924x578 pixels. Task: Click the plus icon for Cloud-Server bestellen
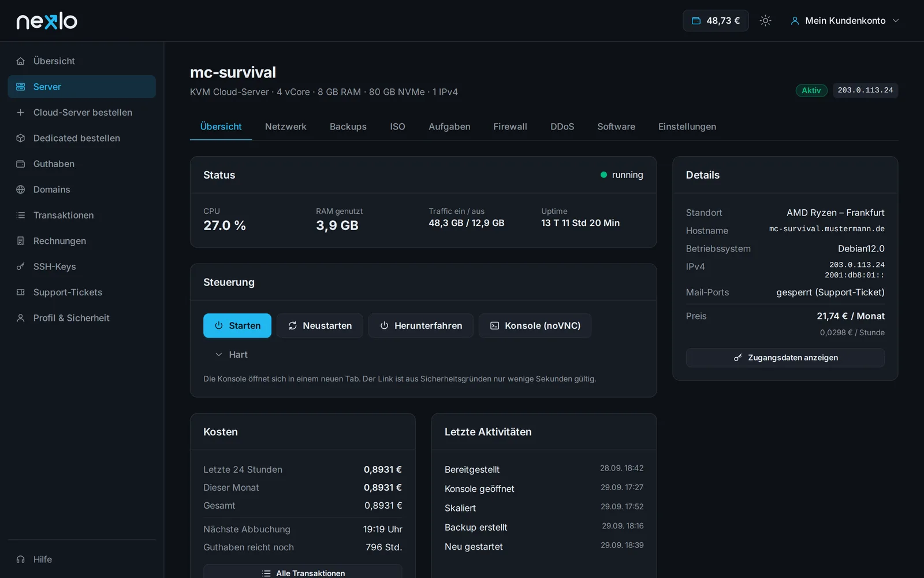[21, 113]
